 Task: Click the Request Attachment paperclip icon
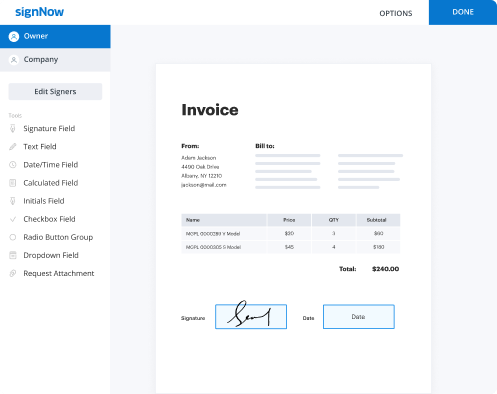[13, 273]
